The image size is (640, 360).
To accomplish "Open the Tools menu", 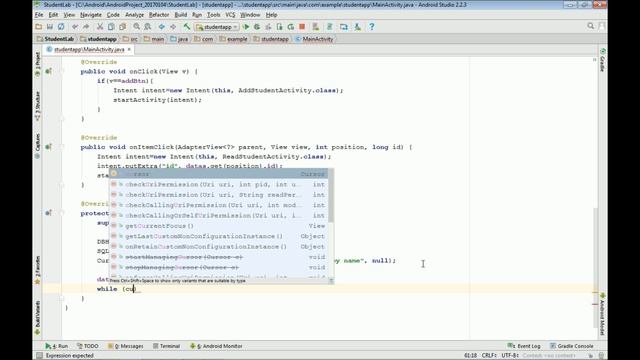I will [x=213, y=15].
